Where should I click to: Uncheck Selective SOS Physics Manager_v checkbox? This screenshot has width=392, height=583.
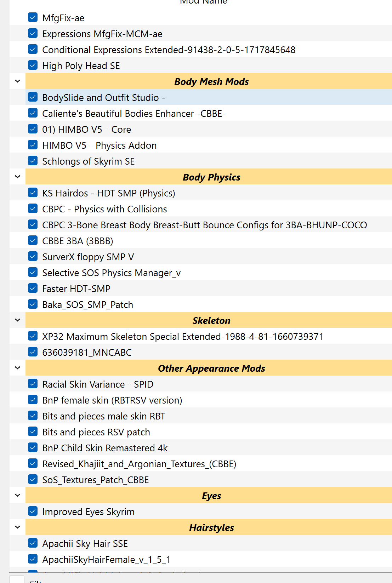click(x=33, y=272)
